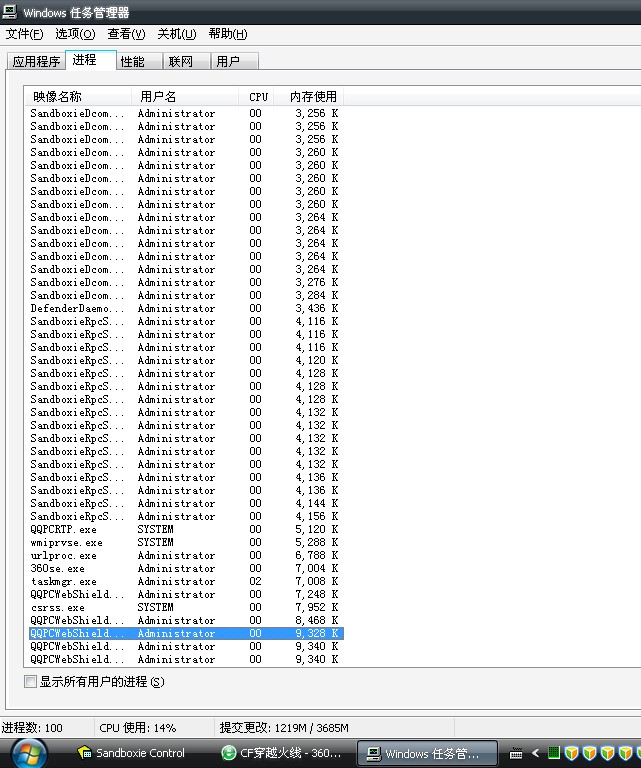Select the urlproc.exe process row
The height and width of the screenshot is (768, 641).
pos(186,555)
